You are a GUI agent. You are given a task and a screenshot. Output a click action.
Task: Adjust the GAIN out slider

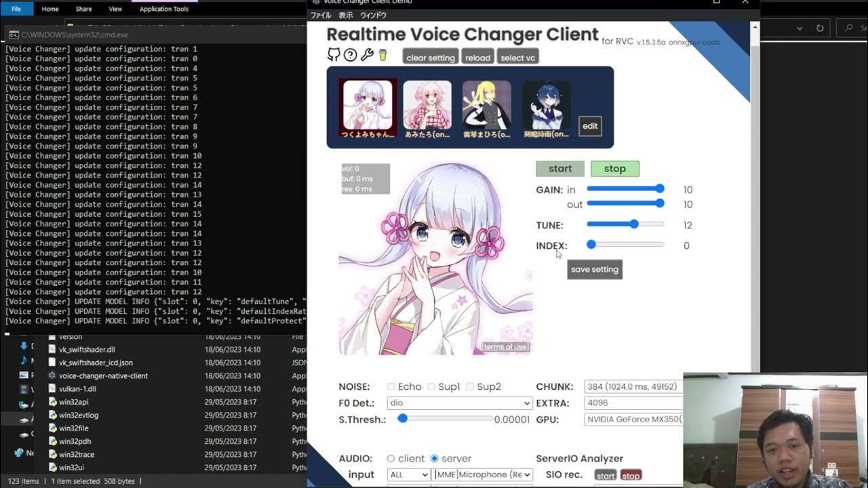tap(625, 203)
